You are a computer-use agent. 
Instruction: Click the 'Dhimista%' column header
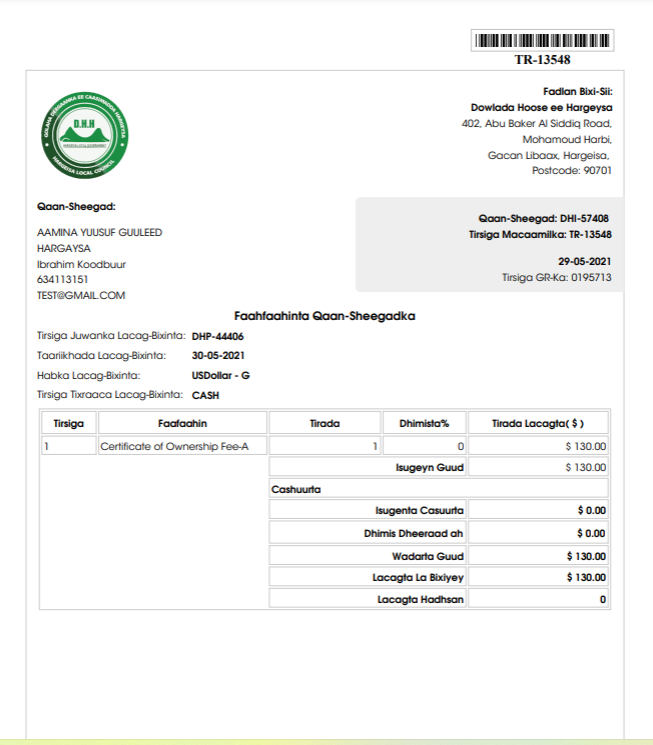pyautogui.click(x=424, y=423)
